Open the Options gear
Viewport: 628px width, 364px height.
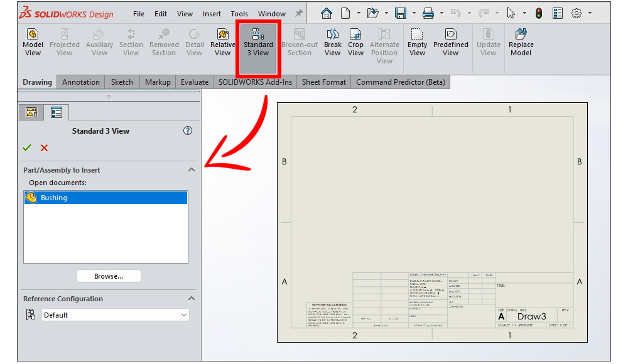pyautogui.click(x=577, y=13)
